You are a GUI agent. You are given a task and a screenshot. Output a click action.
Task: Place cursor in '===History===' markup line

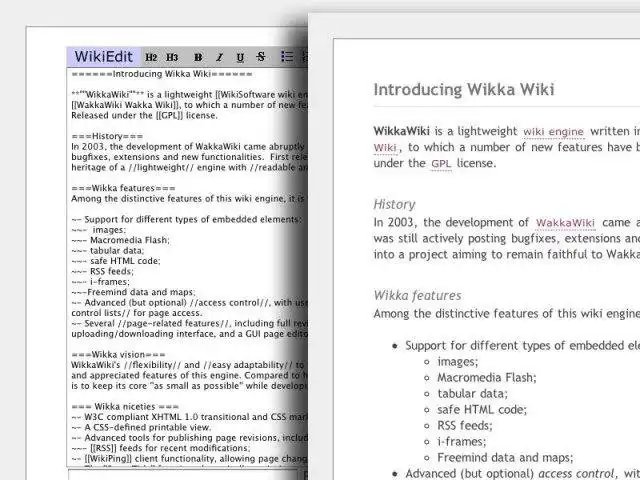(x=107, y=136)
